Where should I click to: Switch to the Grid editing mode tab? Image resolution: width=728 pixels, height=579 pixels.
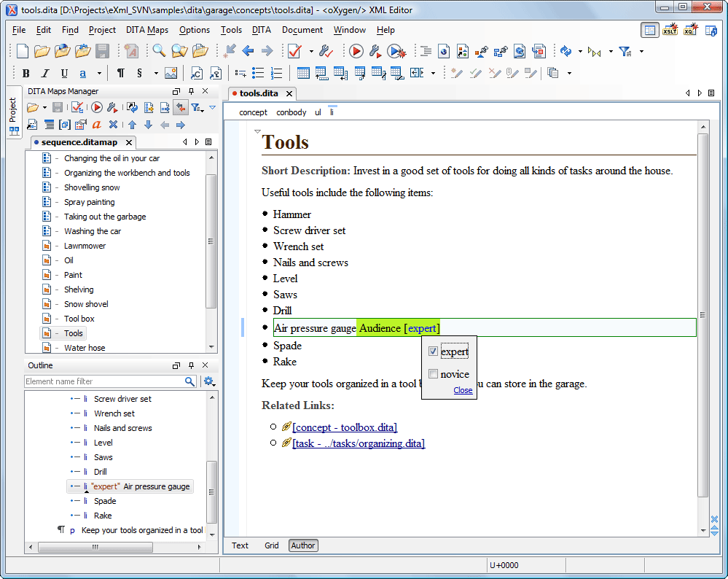point(272,545)
